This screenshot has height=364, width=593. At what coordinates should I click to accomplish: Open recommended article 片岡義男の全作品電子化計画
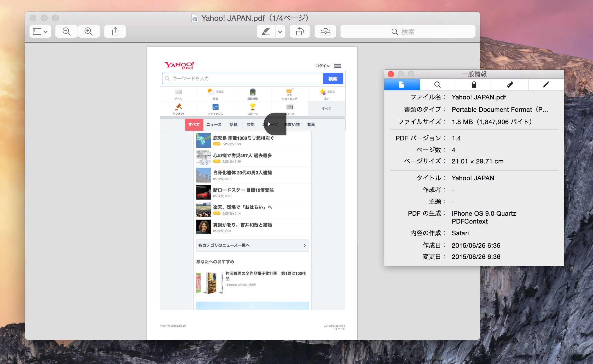pyautogui.click(x=265, y=276)
